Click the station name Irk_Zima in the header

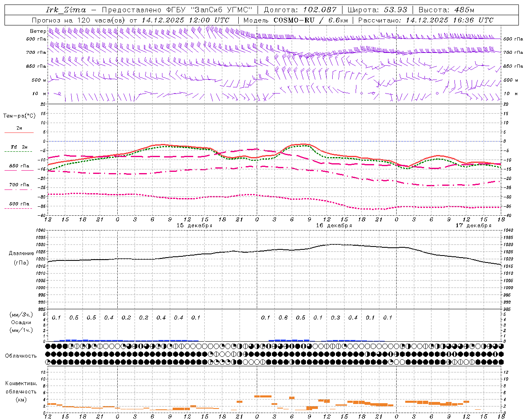tap(66, 10)
